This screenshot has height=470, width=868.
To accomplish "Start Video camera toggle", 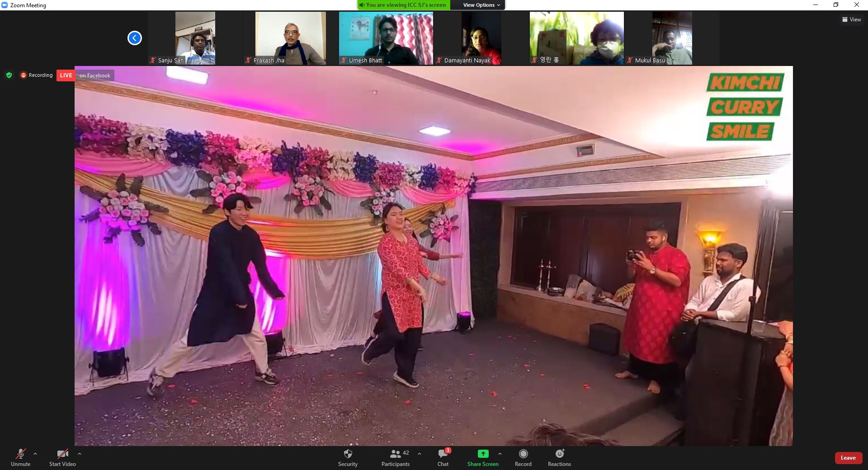I will (62, 457).
